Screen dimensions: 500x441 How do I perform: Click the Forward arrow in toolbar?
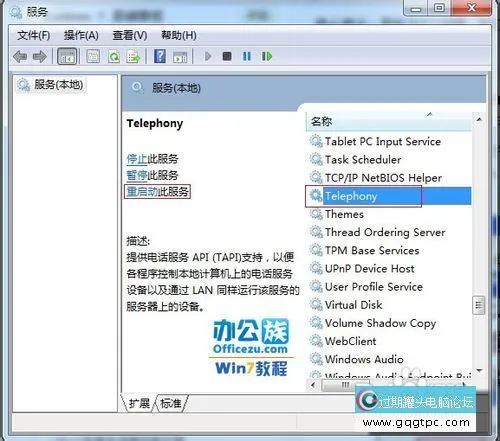click(x=40, y=57)
